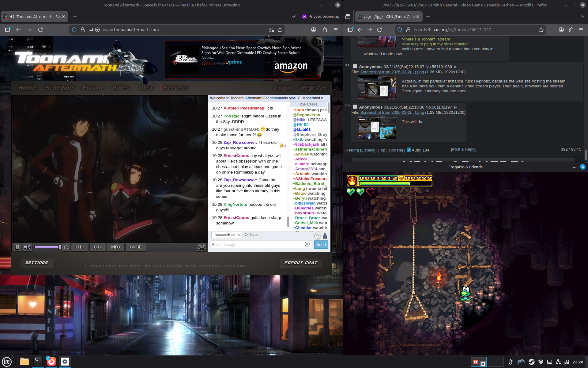Viewport: 588px width, 368px height.
Task: Open the Schedule menu item
Action: [x=59, y=88]
